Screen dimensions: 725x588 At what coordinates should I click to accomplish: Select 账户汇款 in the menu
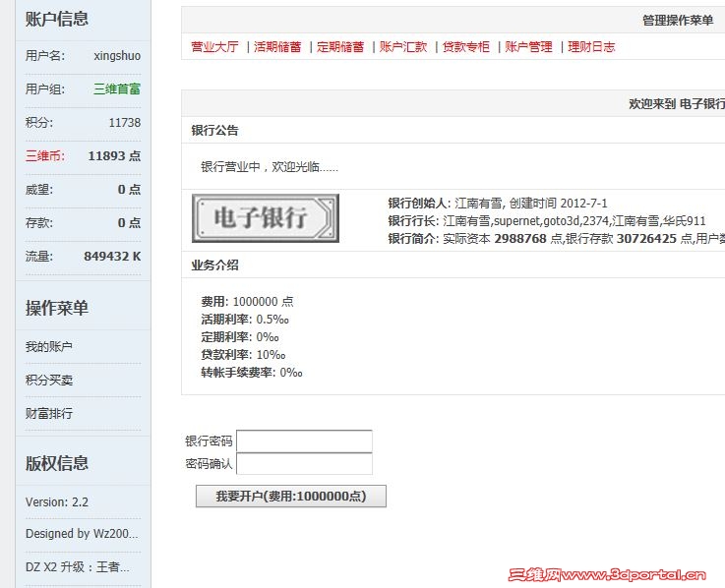[403, 46]
